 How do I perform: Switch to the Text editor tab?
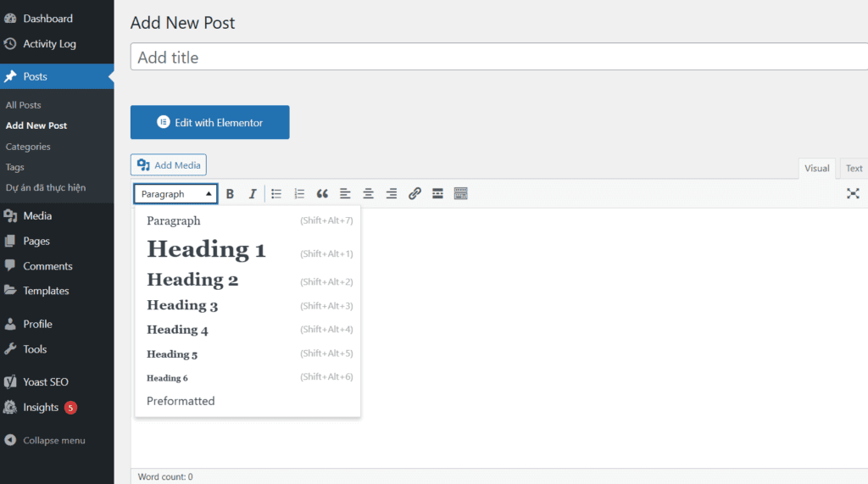[854, 169]
